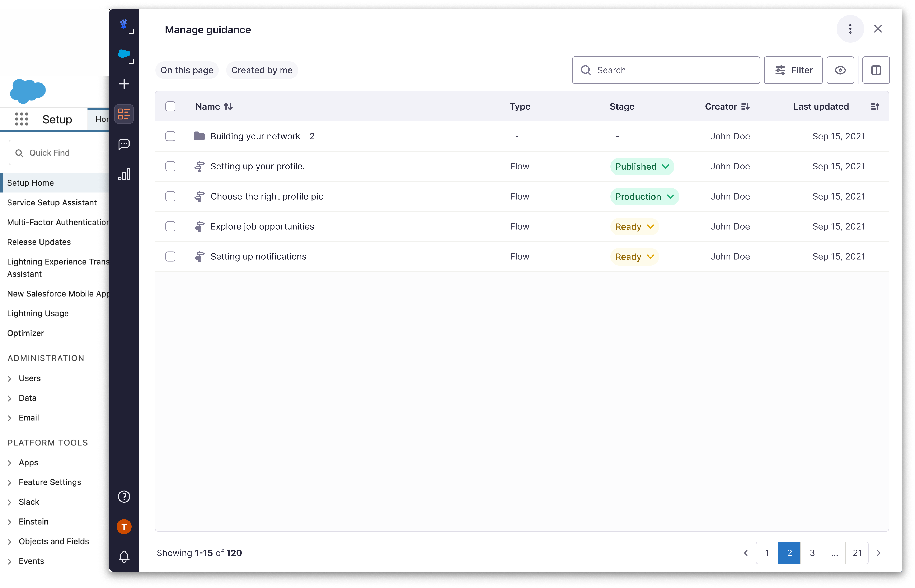Open the app launcher grid icon
The height and width of the screenshot is (588, 915).
tap(21, 119)
